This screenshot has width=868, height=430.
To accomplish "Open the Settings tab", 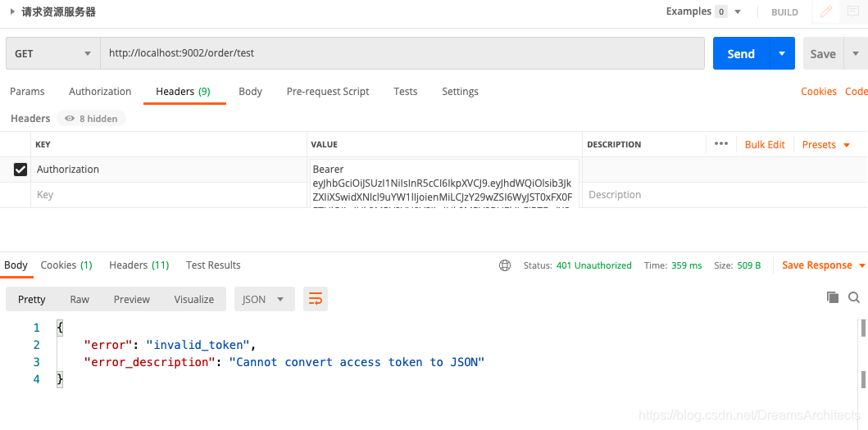I will 460,91.
